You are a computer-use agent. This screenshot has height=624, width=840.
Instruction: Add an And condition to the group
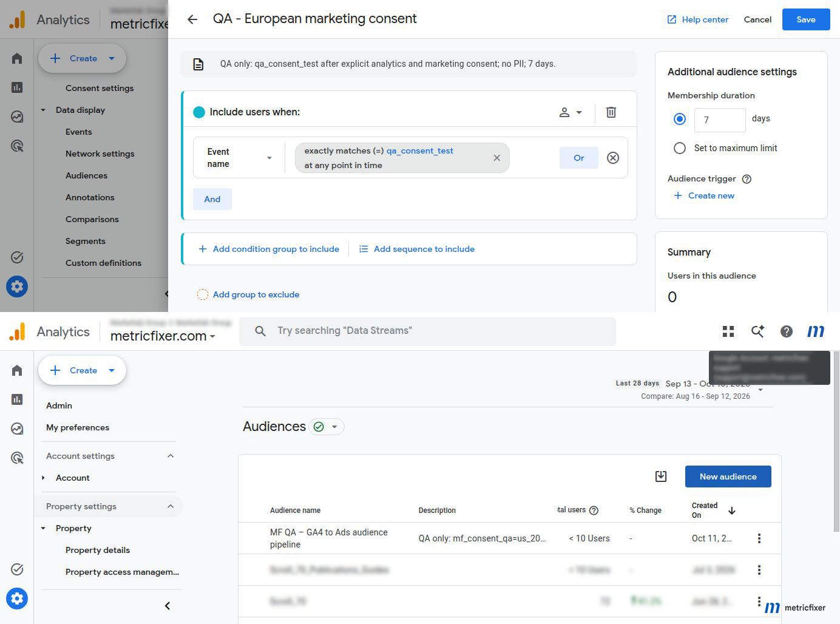(x=212, y=199)
